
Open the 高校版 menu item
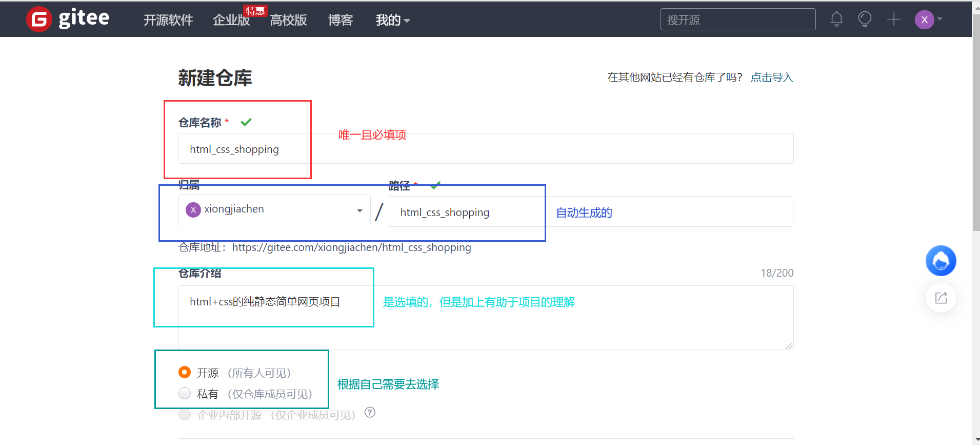click(288, 20)
